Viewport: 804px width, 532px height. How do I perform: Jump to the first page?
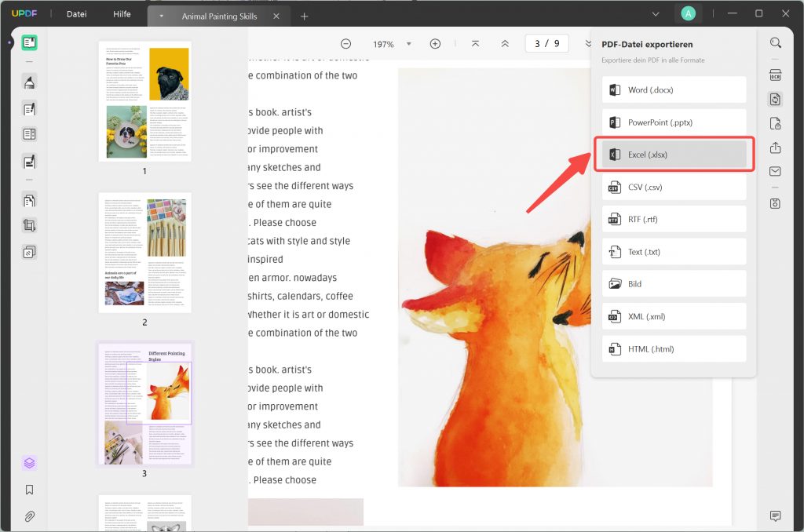pos(475,44)
